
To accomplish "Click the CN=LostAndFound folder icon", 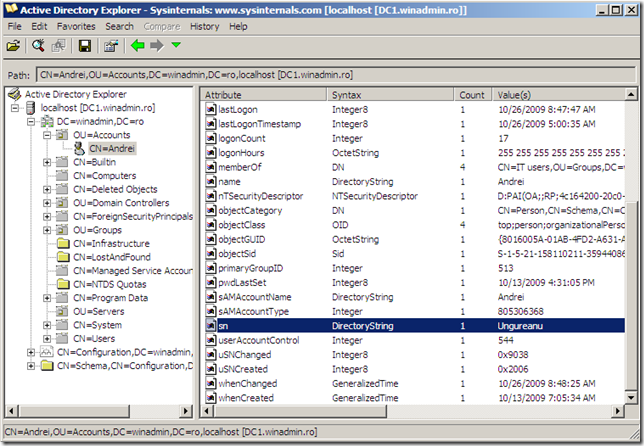I will (x=63, y=257).
